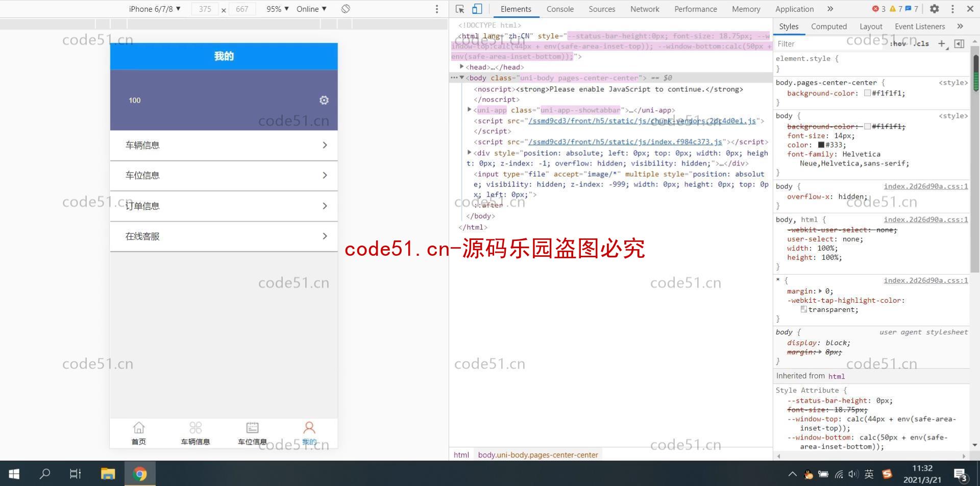Screen dimensions: 980x486
Task: Open DevTools settings gear
Action: point(935,9)
